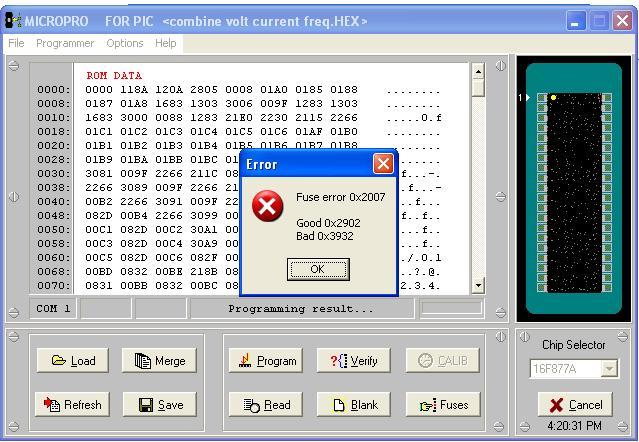Image resolution: width=639 pixels, height=442 pixels.
Task: Click address row 0000:
Action: coord(54,90)
